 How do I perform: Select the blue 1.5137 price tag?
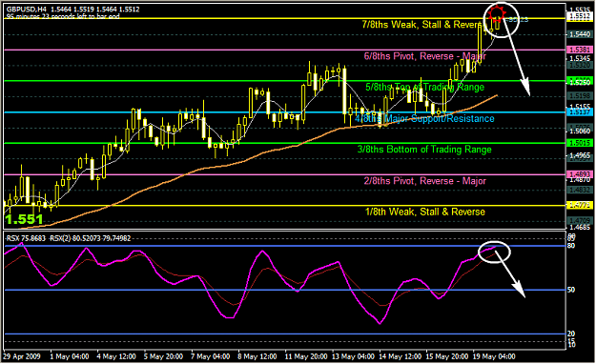click(579, 112)
